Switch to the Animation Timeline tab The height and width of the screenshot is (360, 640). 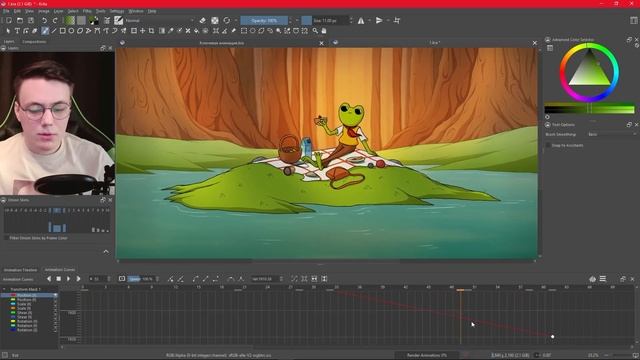click(20, 270)
